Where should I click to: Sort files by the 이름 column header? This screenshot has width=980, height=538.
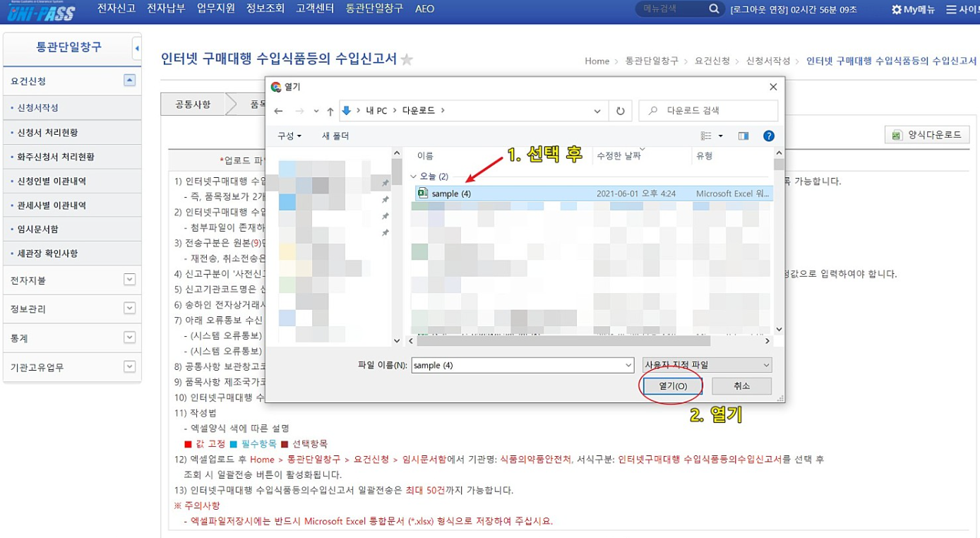426,156
